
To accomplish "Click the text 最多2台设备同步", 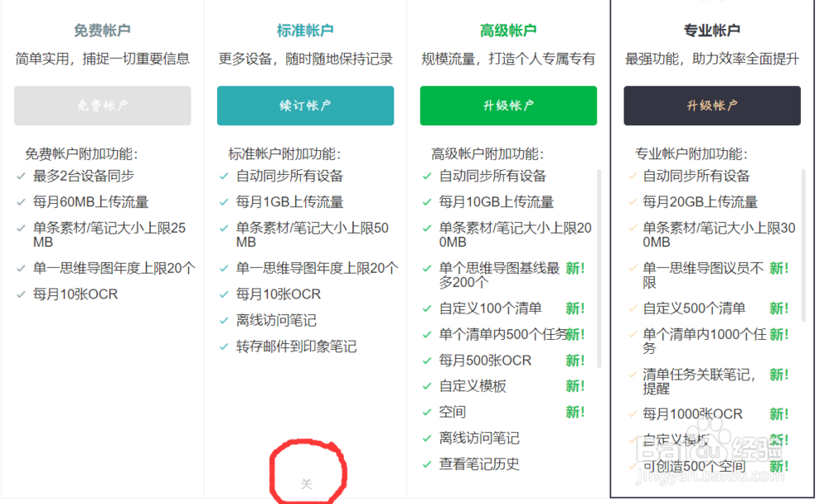I will [x=84, y=176].
